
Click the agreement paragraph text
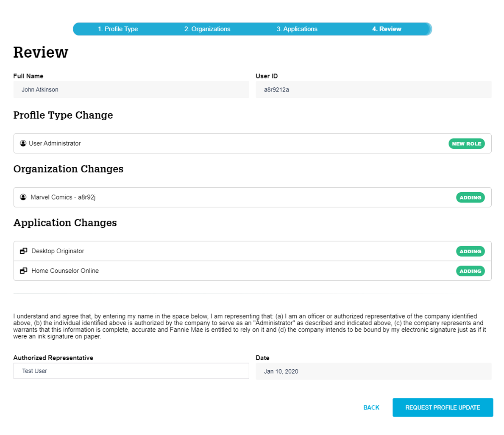(x=250, y=327)
